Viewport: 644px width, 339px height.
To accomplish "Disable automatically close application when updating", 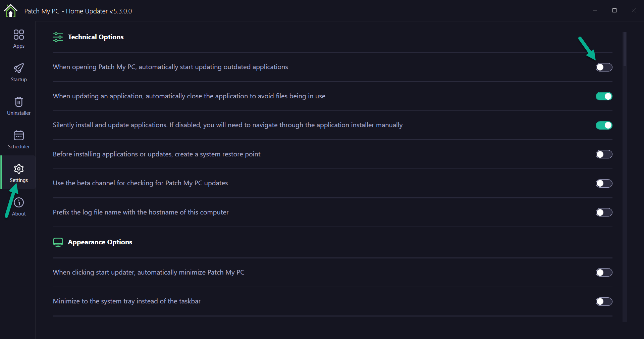I will click(604, 96).
